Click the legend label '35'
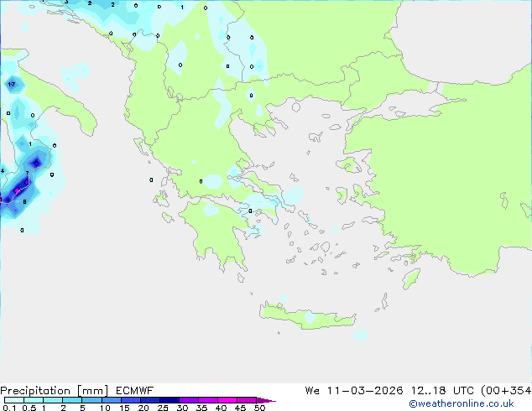The width and height of the screenshot is (532, 411). [x=201, y=408]
